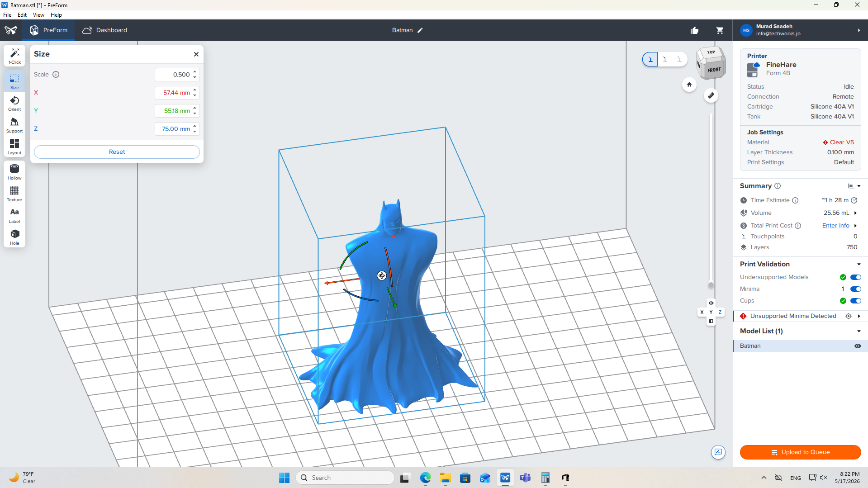Select the Size tool
This screenshot has height=488, width=868.
[x=14, y=81]
